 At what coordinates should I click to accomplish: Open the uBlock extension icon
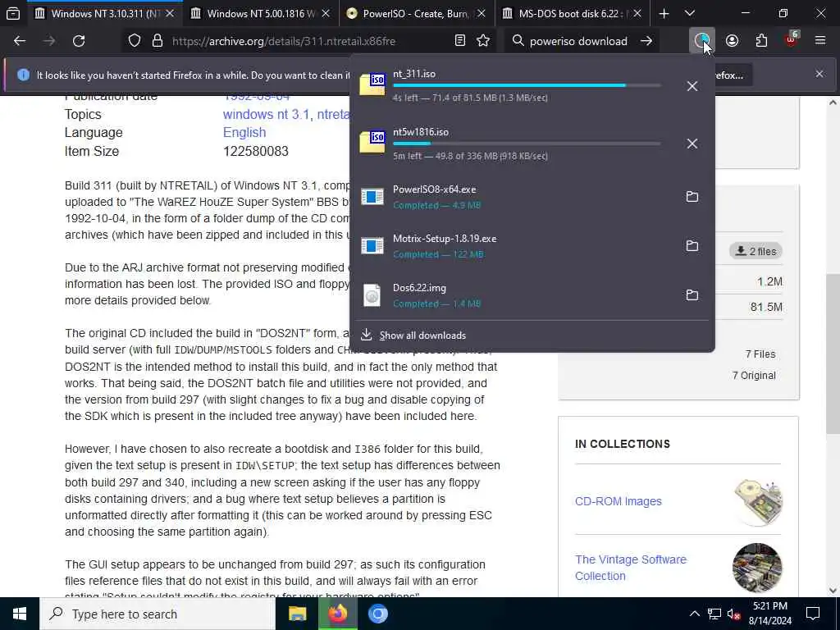coord(792,39)
